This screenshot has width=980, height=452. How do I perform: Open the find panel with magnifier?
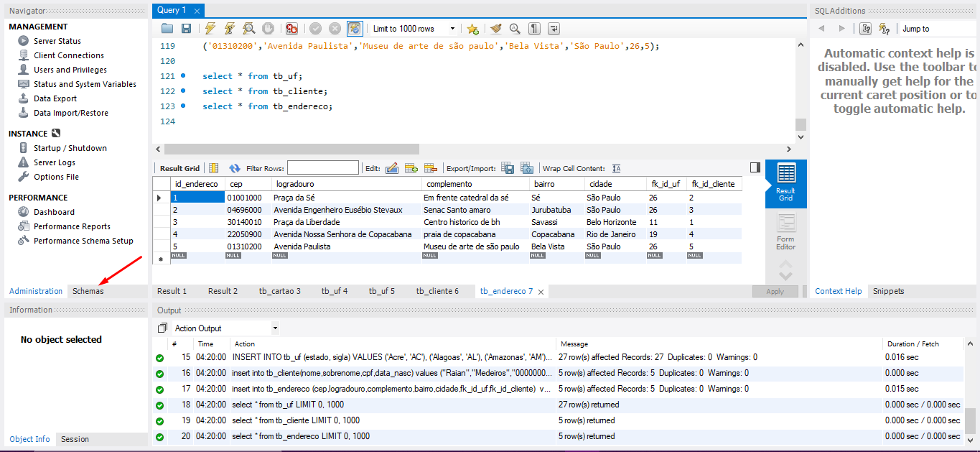(515, 29)
